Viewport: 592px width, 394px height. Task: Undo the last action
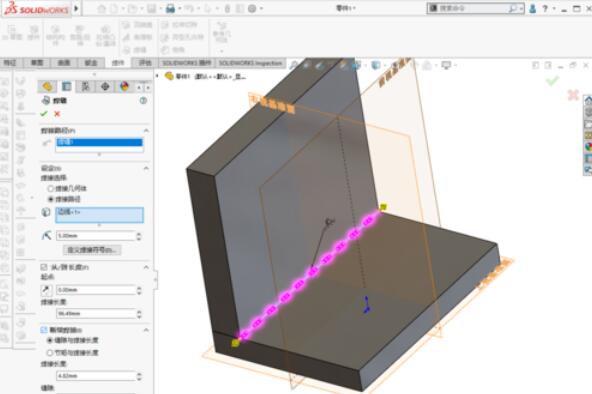(x=189, y=8)
